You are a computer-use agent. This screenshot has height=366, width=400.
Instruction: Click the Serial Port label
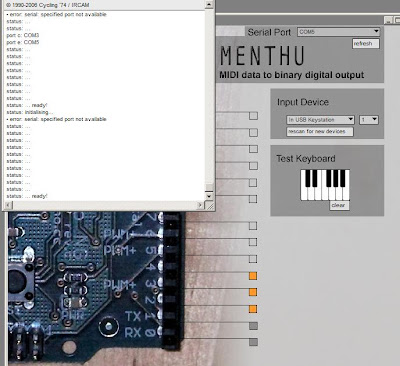pos(269,32)
